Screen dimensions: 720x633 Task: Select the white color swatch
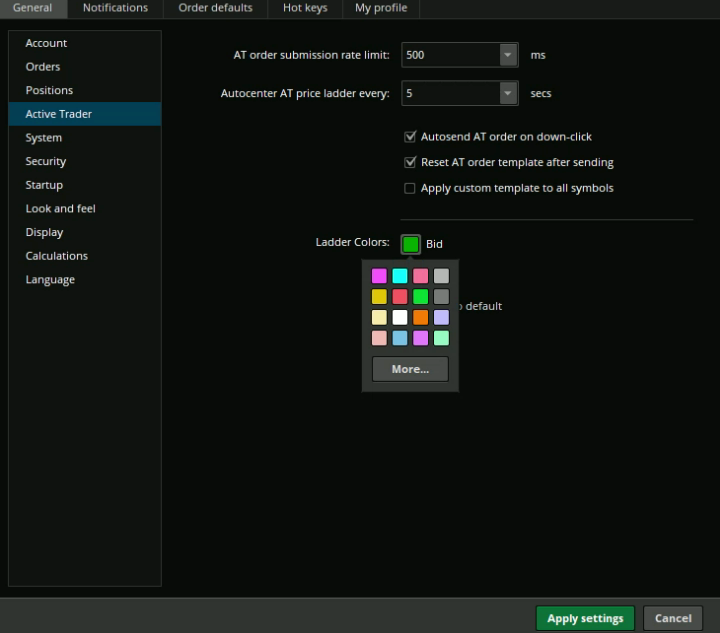coord(400,317)
